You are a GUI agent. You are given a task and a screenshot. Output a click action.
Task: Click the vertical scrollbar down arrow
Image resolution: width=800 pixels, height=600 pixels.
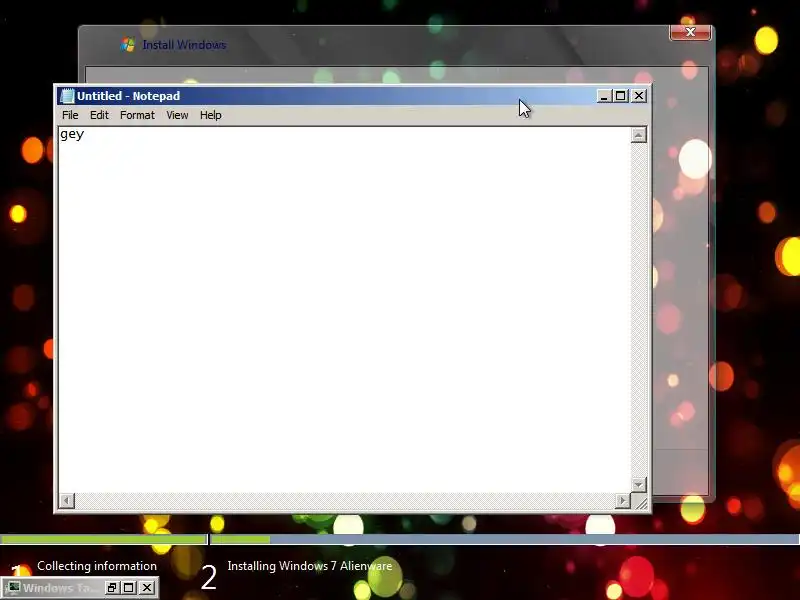639,484
